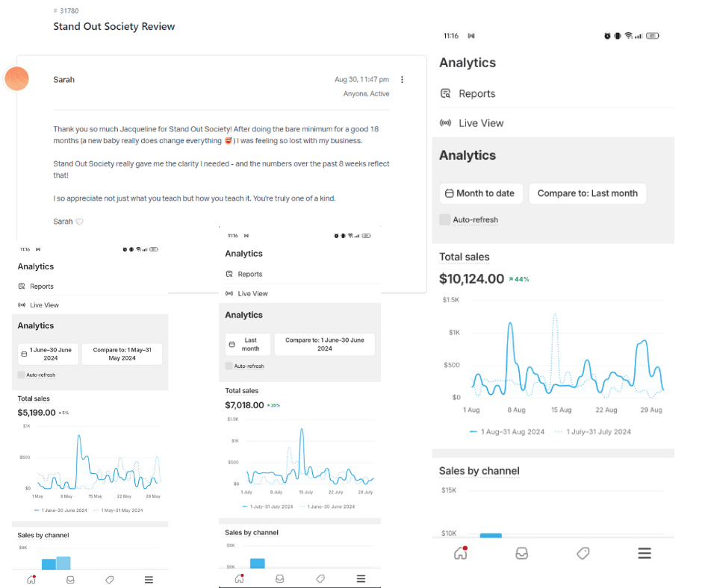Click the $7,018.00 total sales value
Viewport: 702px width, 588px height.
pos(244,405)
